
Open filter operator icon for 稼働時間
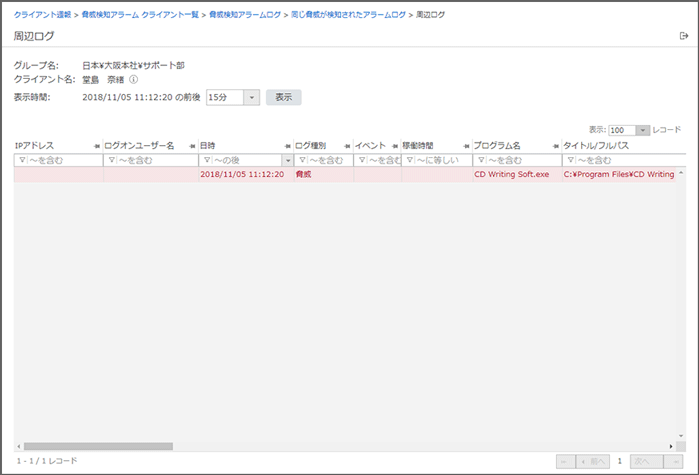(410, 160)
